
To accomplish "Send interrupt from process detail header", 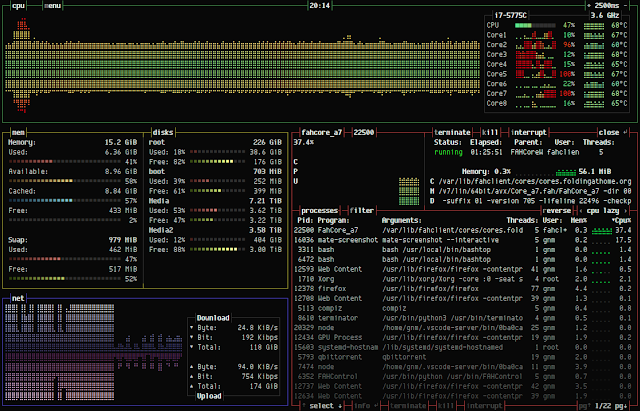I will coord(528,132).
